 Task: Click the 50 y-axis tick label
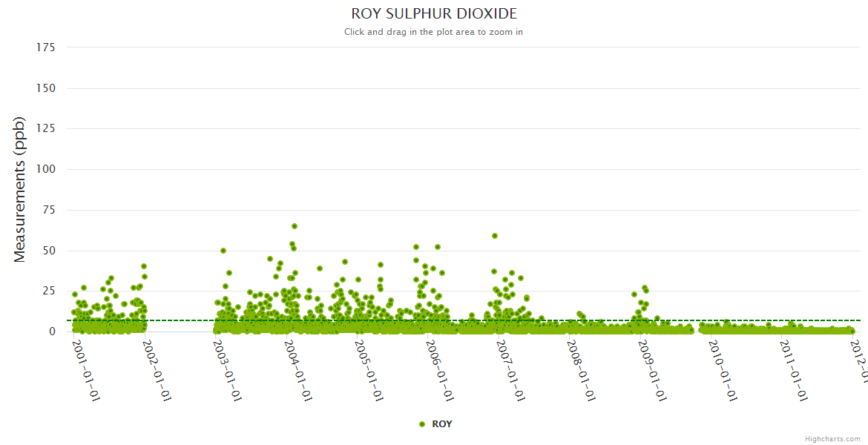point(48,251)
